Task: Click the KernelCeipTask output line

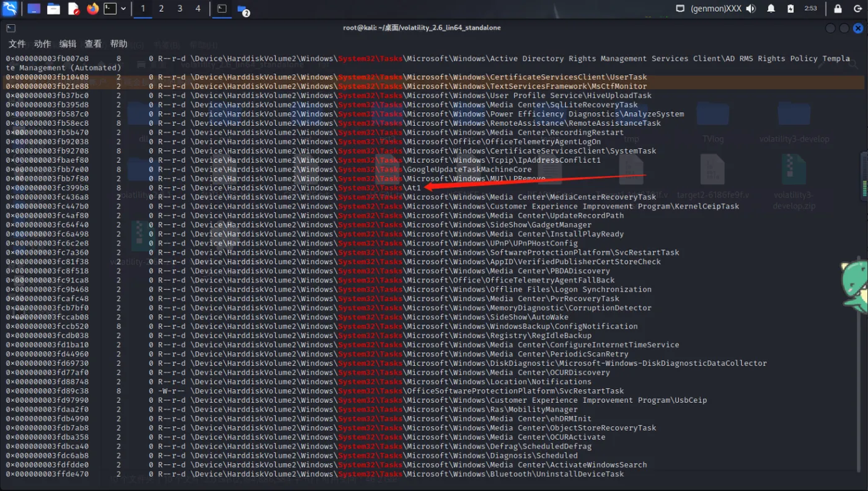Action: point(373,206)
